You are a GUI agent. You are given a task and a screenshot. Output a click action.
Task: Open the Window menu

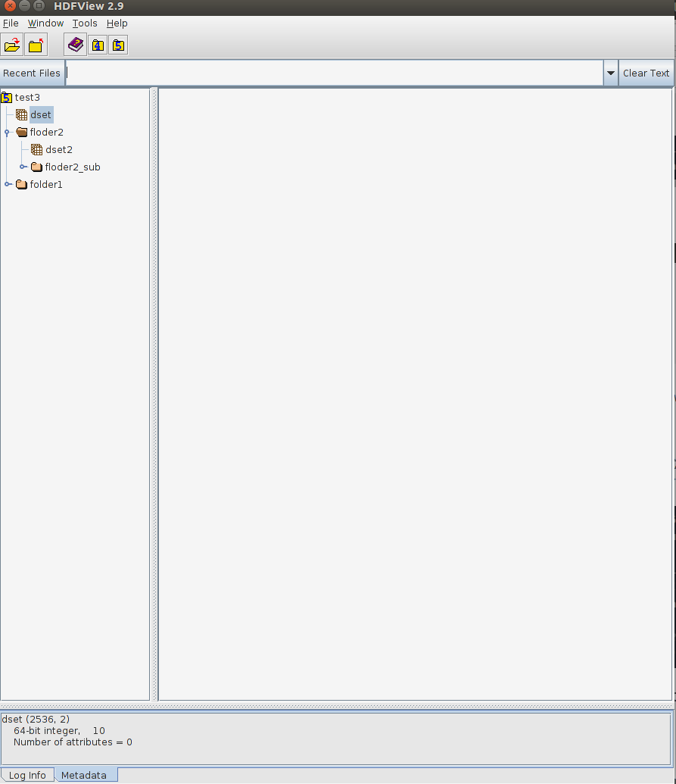pyautogui.click(x=45, y=23)
